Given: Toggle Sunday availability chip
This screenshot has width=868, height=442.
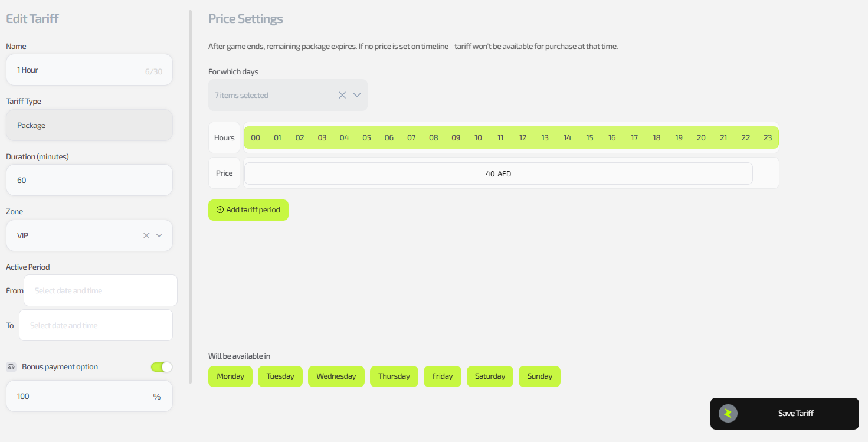Looking at the screenshot, I should 539,376.
